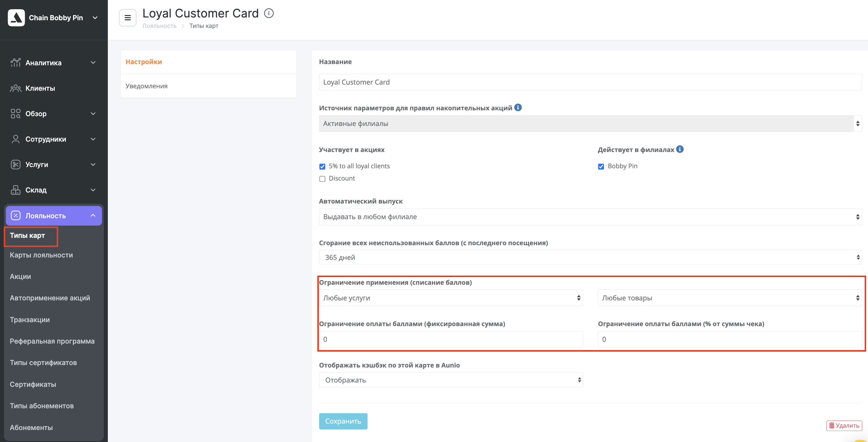868x442 pixels.
Task: Click the Клиенты sidebar item
Action: 40,88
